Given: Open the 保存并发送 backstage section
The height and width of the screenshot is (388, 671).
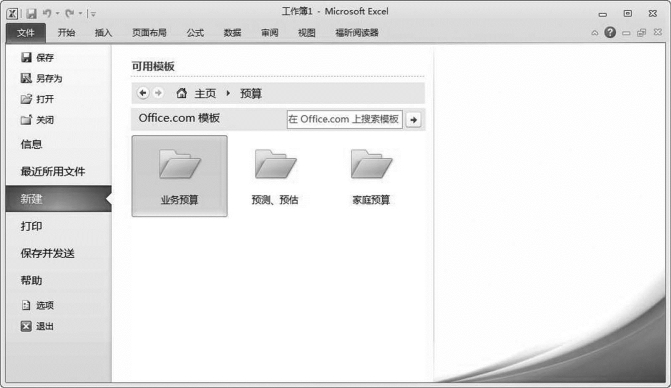Looking at the screenshot, I should [47, 253].
